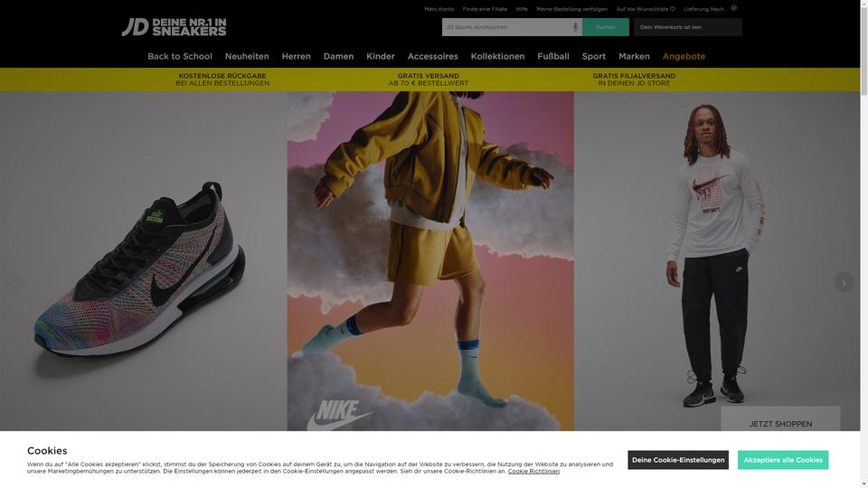Open the Angebote menu
This screenshot has width=868, height=488.
tap(684, 56)
